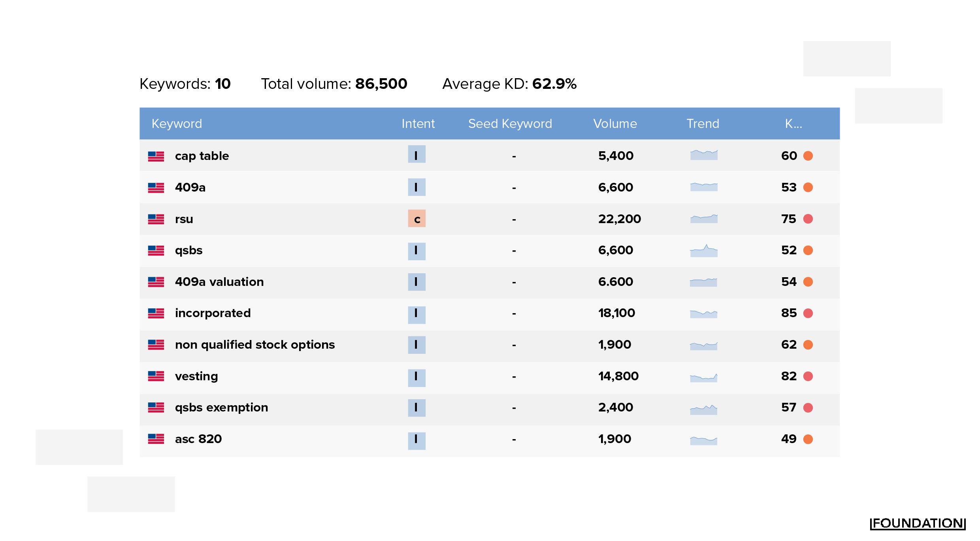
Task: Click the Trend column header
Action: [703, 124]
